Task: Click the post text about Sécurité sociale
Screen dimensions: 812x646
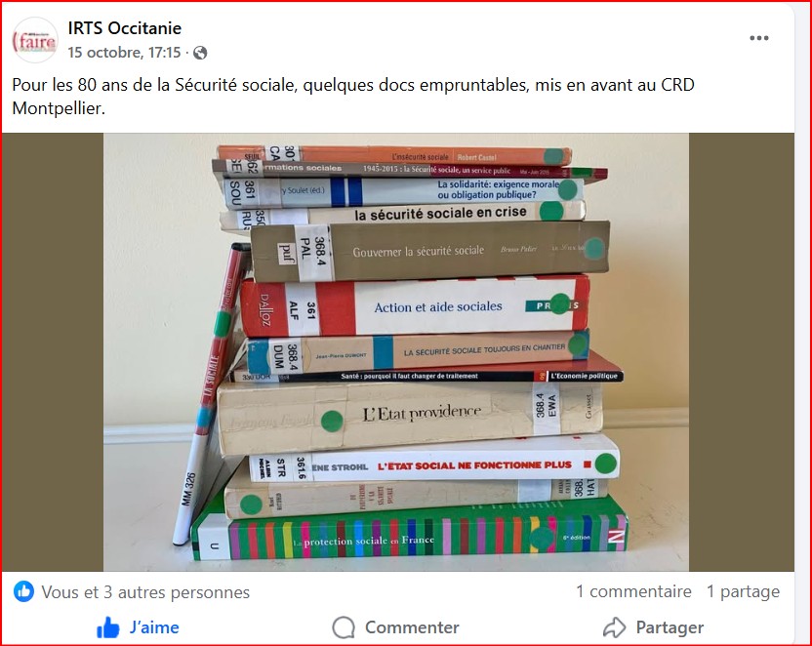Action: coord(353,97)
